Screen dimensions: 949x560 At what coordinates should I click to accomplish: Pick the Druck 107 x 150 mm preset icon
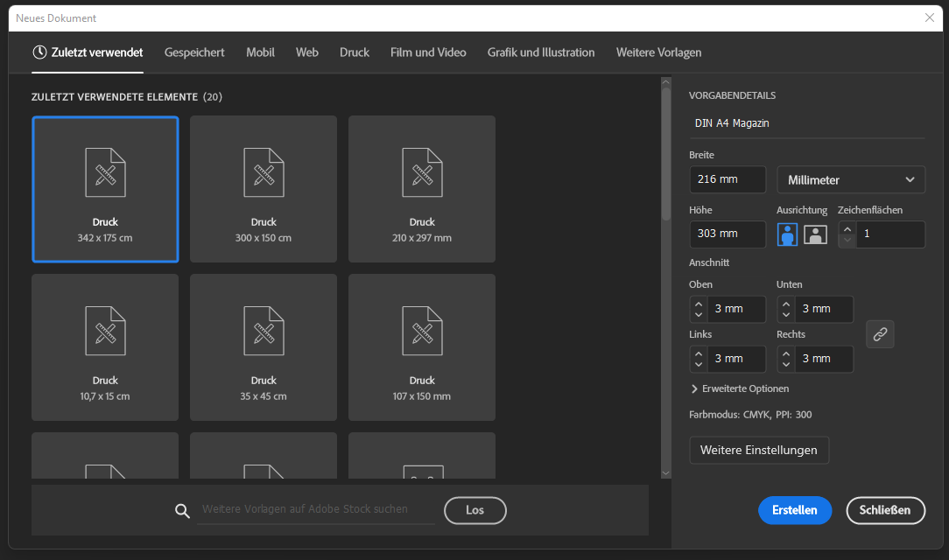[422, 331]
